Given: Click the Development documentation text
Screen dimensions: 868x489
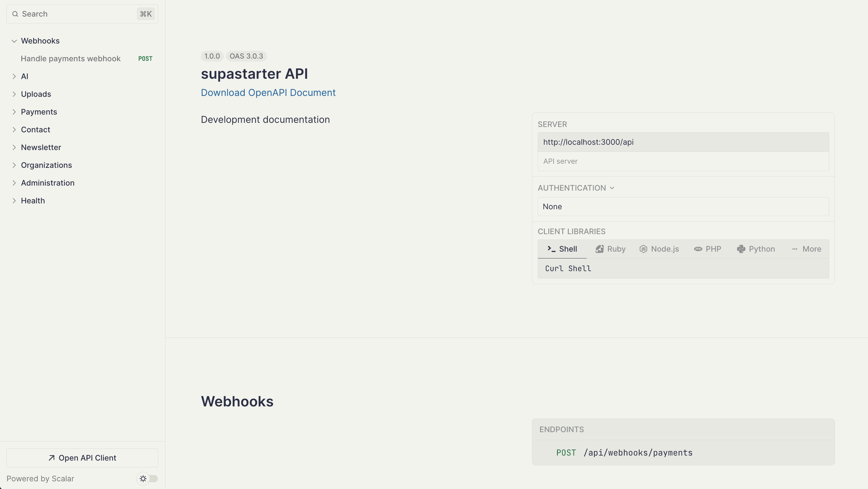Looking at the screenshot, I should click(265, 120).
